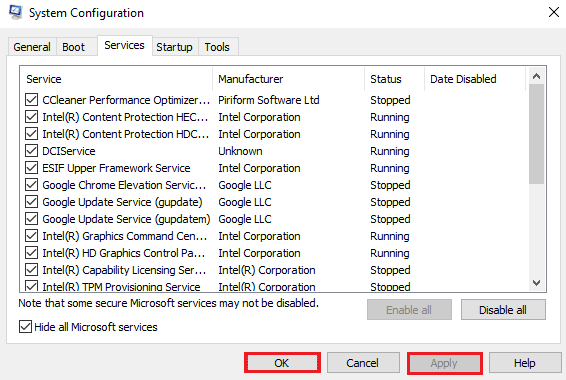The image size is (566, 380).
Task: Click the scroll up arrow in services list
Action: tap(536, 76)
